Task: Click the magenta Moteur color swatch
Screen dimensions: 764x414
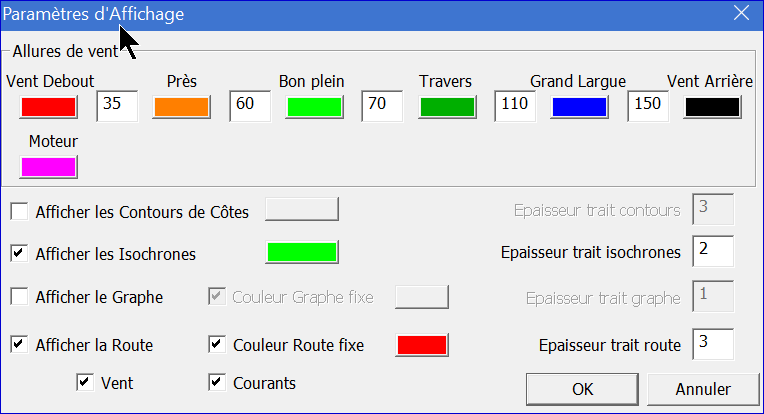Action: pyautogui.click(x=49, y=167)
